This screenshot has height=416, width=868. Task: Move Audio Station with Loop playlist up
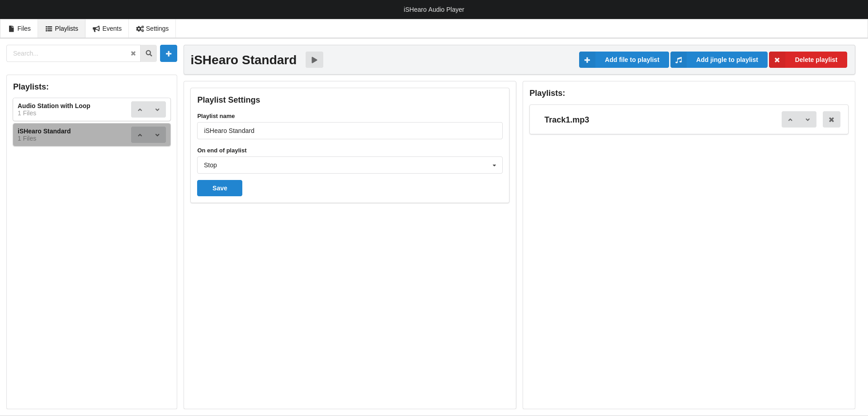140,109
